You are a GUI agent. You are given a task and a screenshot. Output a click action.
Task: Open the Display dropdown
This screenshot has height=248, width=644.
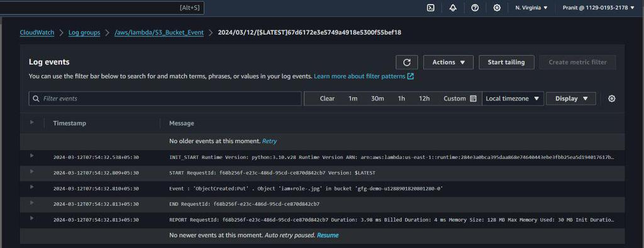click(571, 99)
